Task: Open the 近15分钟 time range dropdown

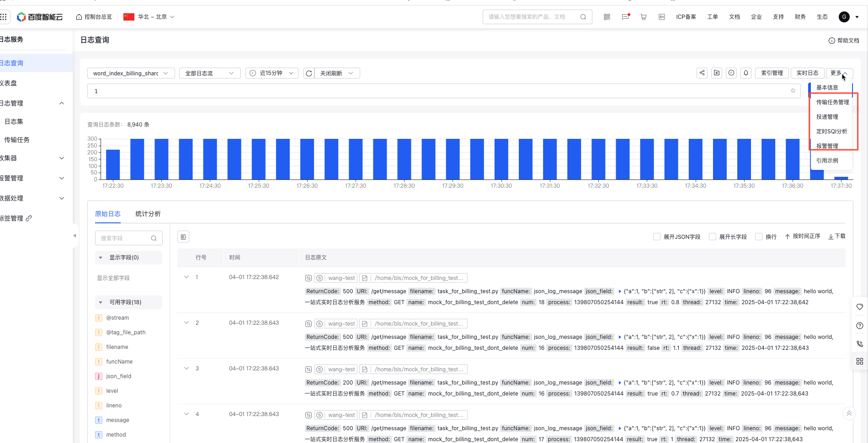Action: tap(272, 73)
